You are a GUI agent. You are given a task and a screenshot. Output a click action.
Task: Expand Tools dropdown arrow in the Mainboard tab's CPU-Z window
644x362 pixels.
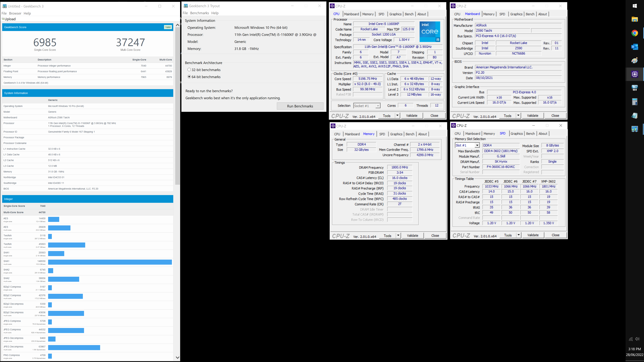pos(518,115)
